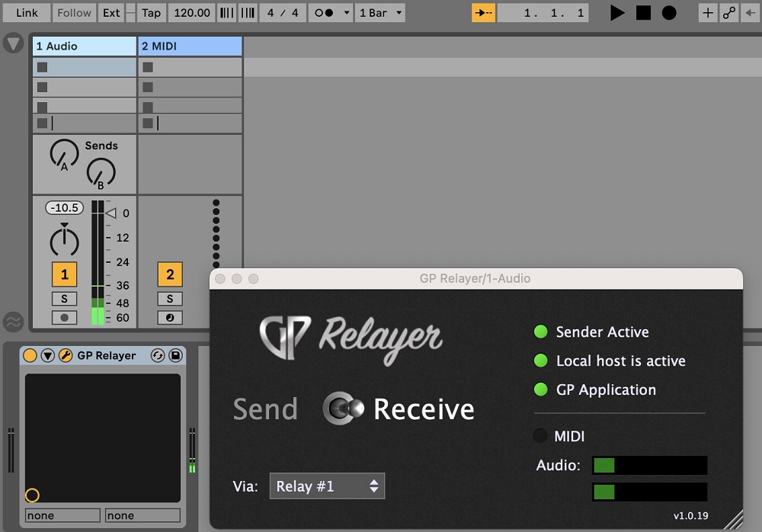This screenshot has height=532, width=762.
Task: Click the plus overdub icon
Action: [x=708, y=13]
